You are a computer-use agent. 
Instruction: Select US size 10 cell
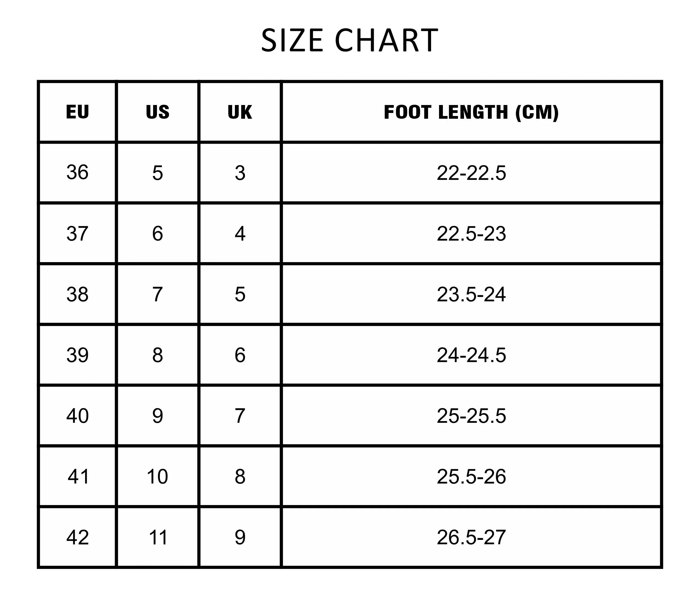point(158,477)
